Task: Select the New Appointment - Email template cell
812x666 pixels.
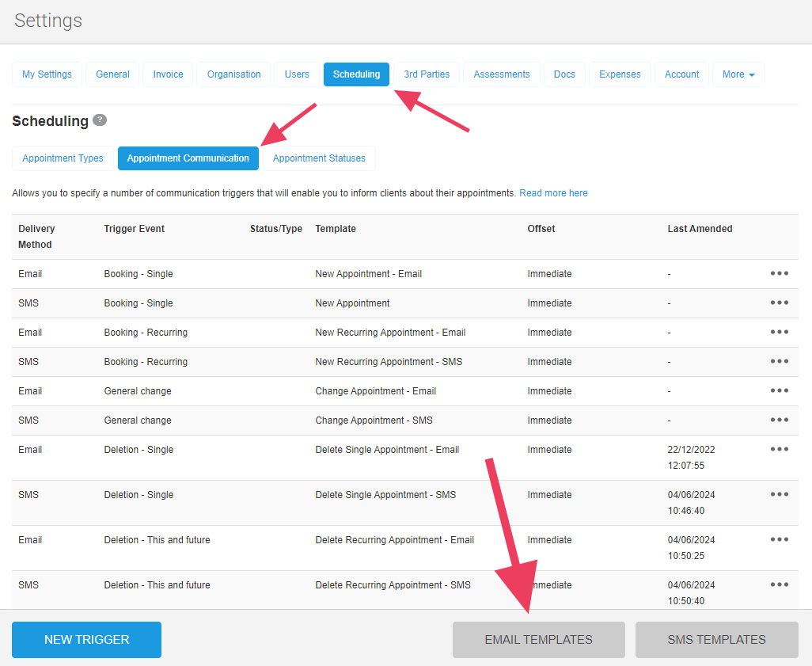Action: (x=369, y=274)
